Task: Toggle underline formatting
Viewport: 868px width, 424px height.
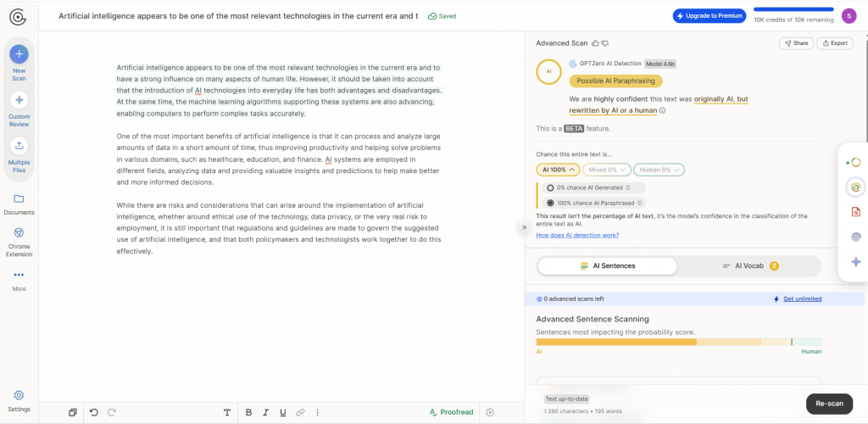Action: [283, 412]
